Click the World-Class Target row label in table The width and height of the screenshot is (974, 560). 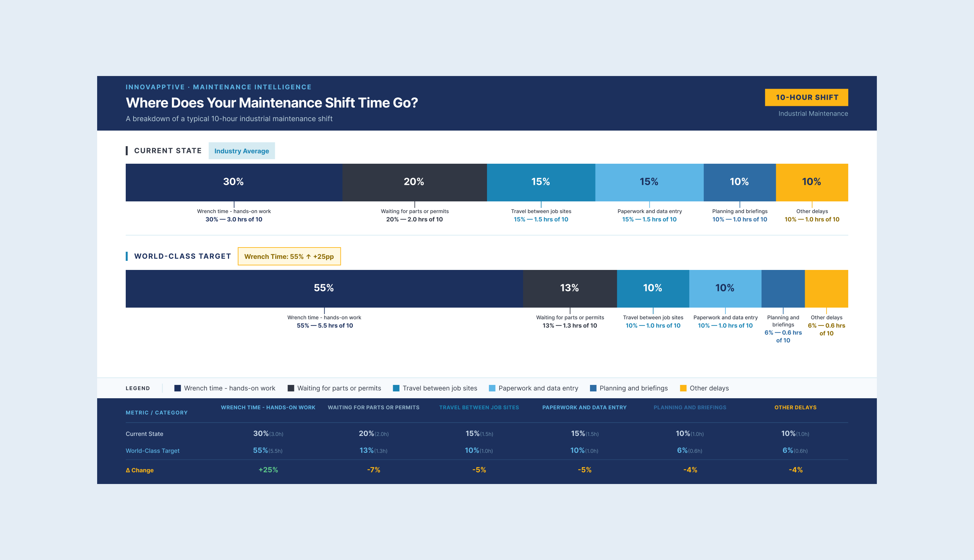click(153, 451)
